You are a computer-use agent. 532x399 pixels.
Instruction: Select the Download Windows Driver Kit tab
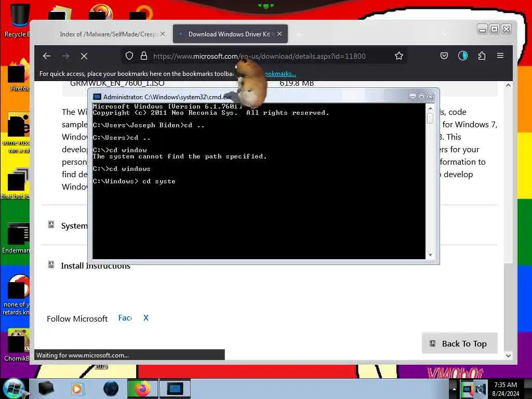230,34
